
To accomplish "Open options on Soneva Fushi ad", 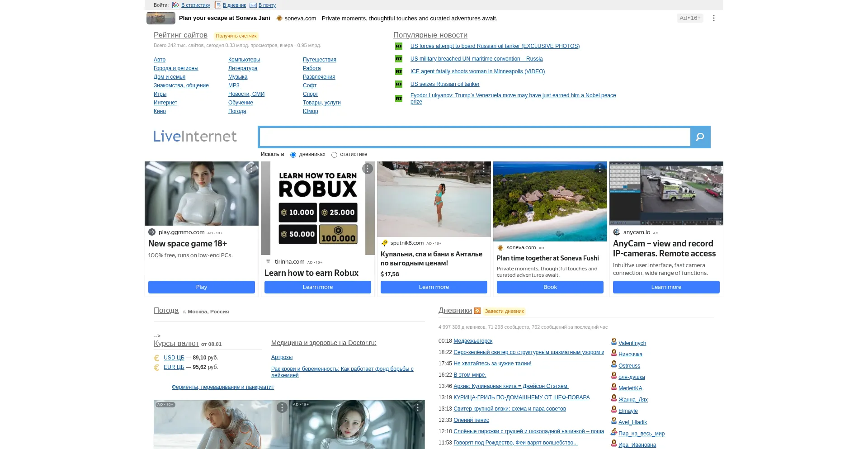I will [x=600, y=169].
